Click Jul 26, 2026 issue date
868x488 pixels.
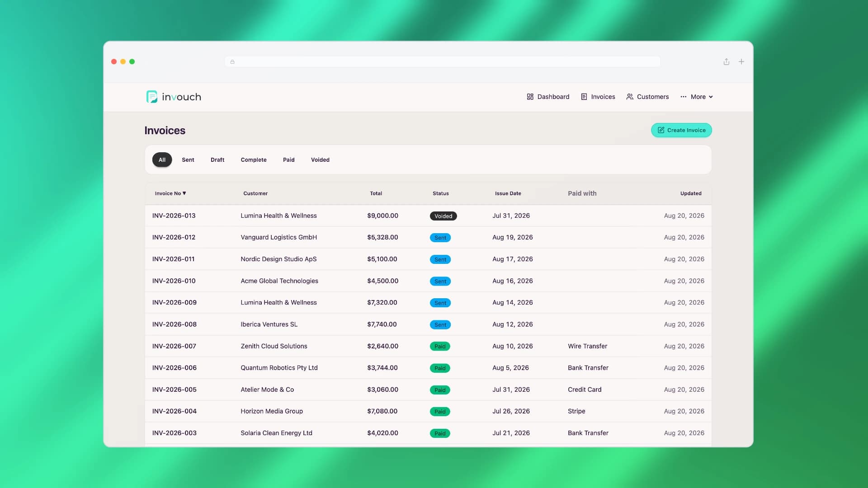(511, 411)
